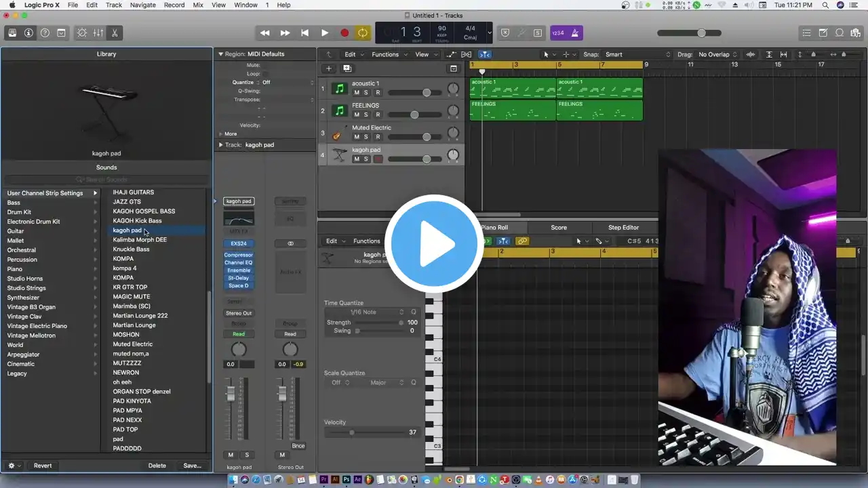Viewport: 868px width, 488px height.
Task: Open the Navigate menu
Action: 142,5
